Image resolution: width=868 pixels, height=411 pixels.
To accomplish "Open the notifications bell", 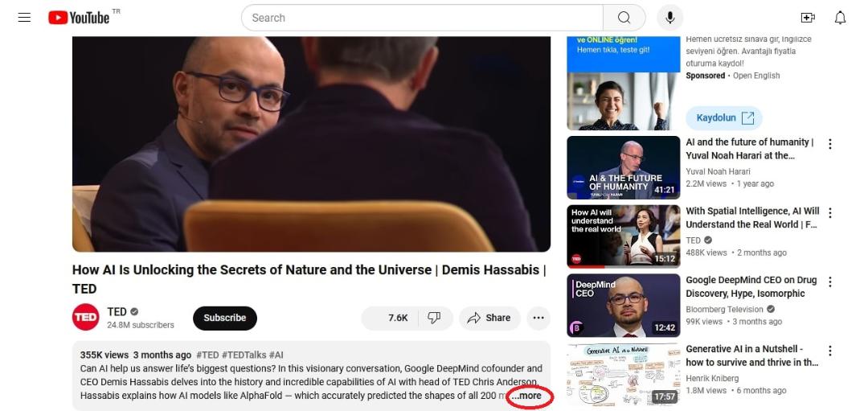I will pyautogui.click(x=840, y=18).
